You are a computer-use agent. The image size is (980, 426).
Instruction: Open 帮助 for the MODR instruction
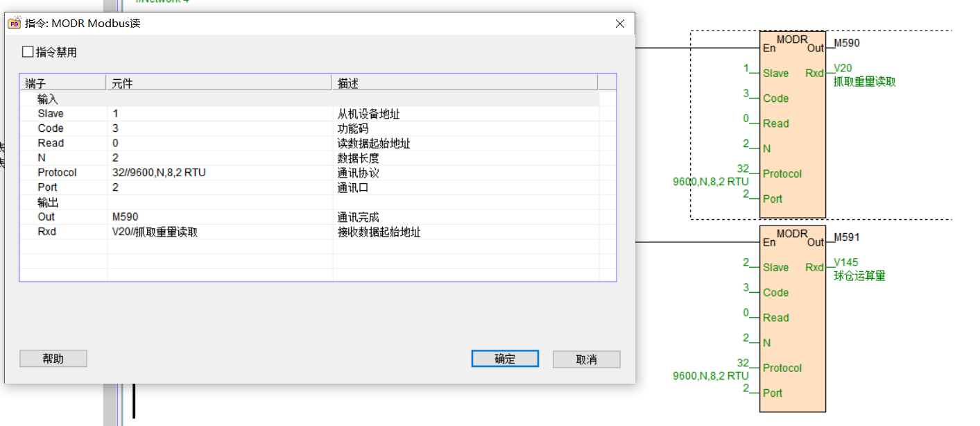pyautogui.click(x=53, y=359)
